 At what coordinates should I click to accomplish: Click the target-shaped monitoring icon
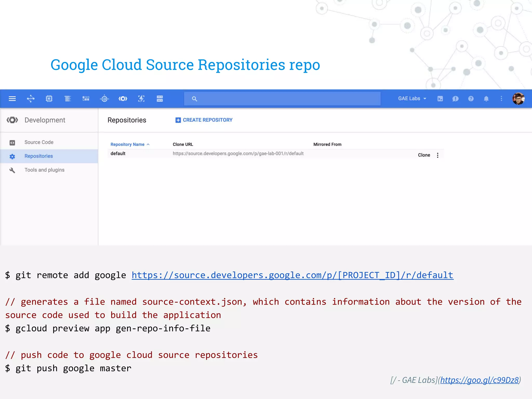click(x=104, y=99)
